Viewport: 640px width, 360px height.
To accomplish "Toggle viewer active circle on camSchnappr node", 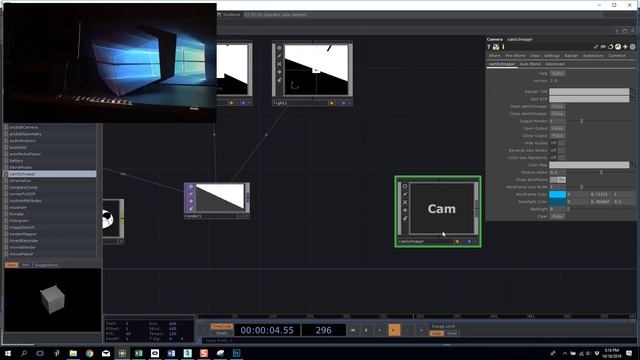I will [405, 186].
